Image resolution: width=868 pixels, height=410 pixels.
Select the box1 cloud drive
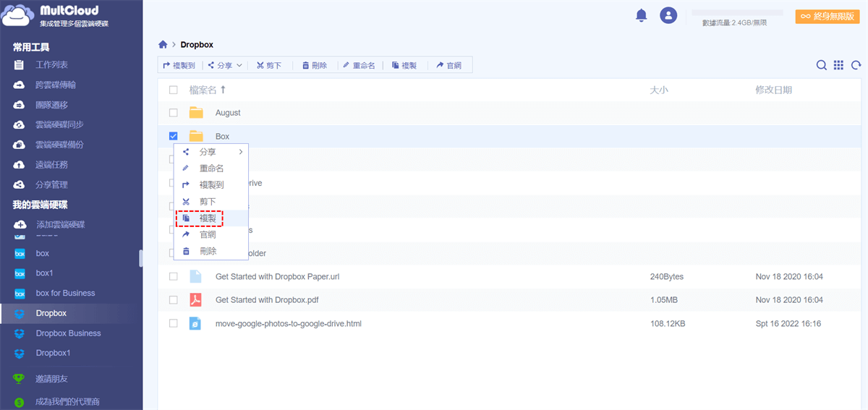click(x=44, y=273)
